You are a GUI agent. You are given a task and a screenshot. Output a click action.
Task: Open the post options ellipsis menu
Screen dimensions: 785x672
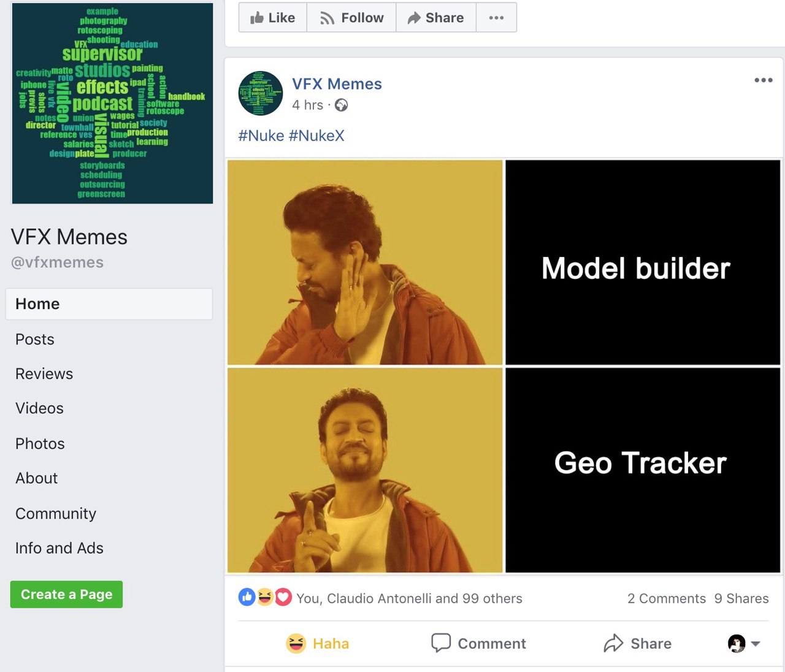pyautogui.click(x=763, y=80)
